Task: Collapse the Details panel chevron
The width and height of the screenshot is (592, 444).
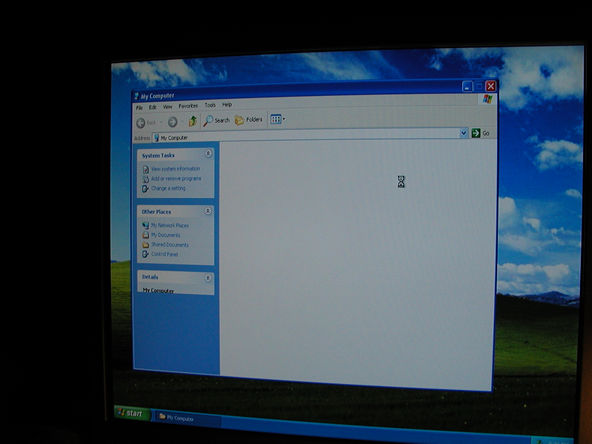Action: (x=208, y=278)
